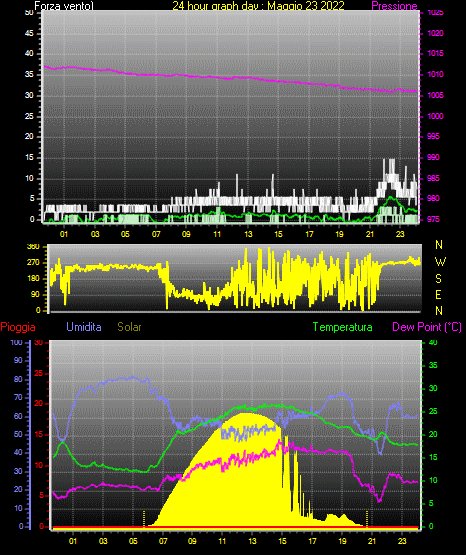Click the green '20' temperature axis value
The width and height of the screenshot is (466, 555).
point(433,434)
